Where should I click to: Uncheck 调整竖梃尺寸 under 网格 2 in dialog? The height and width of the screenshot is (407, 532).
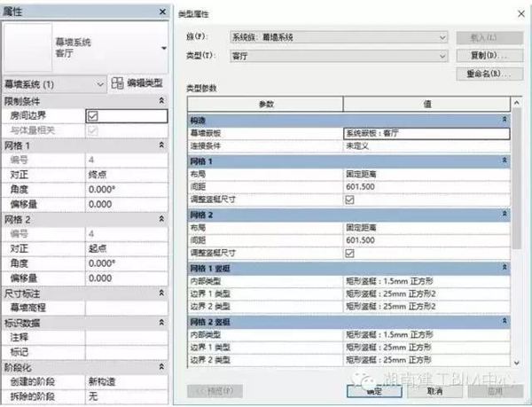(x=349, y=253)
